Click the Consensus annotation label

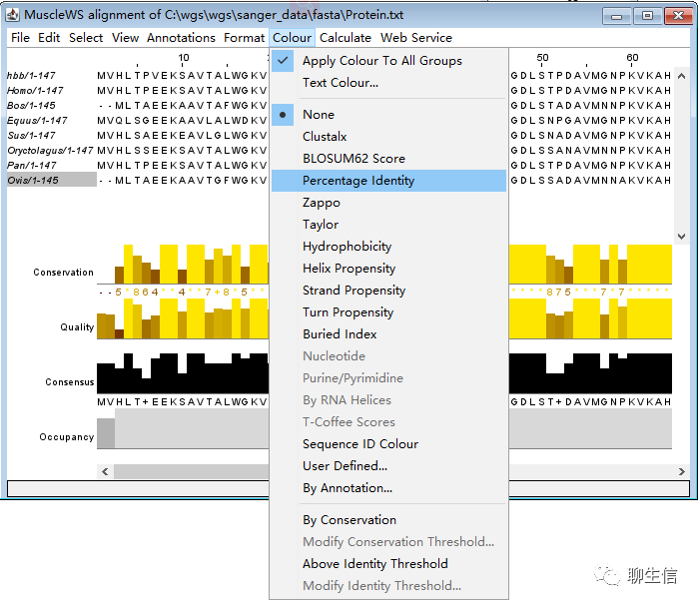click(x=70, y=382)
